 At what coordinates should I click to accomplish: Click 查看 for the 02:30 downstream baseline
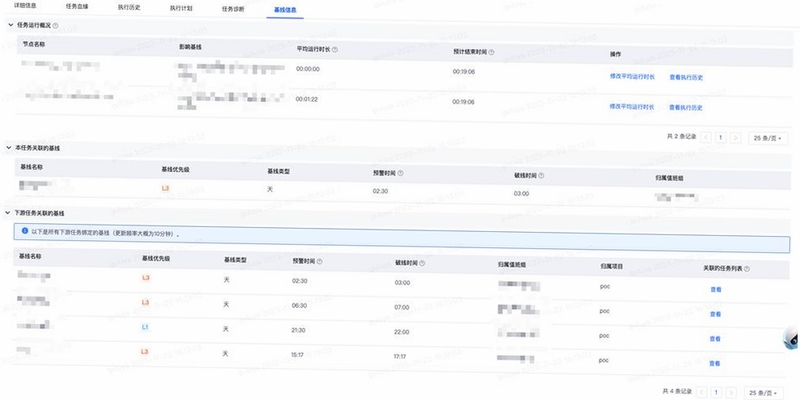coord(715,289)
